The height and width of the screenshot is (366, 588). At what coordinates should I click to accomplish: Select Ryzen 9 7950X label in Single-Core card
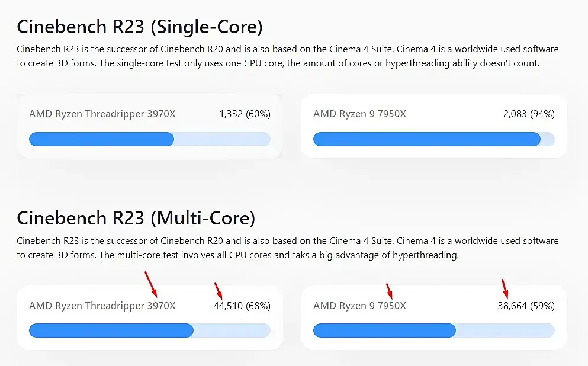pyautogui.click(x=359, y=114)
